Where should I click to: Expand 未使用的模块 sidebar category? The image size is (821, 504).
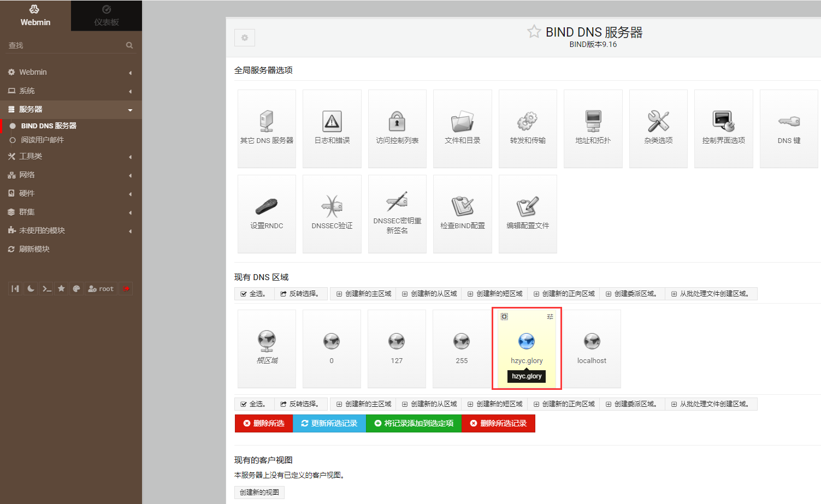click(71, 230)
